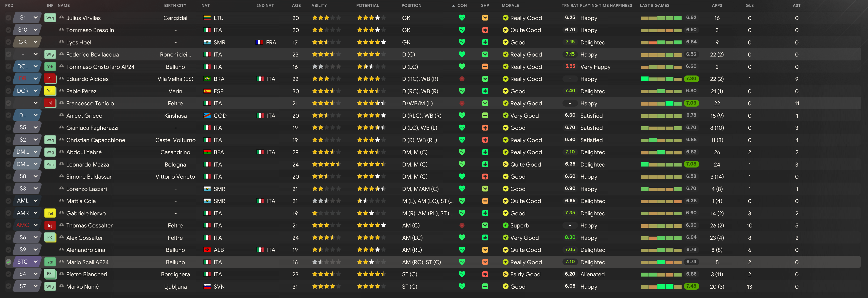The height and width of the screenshot is (298, 868).
Task: Click Julius Virvilas's 'Wtg' info badge
Action: point(50,18)
